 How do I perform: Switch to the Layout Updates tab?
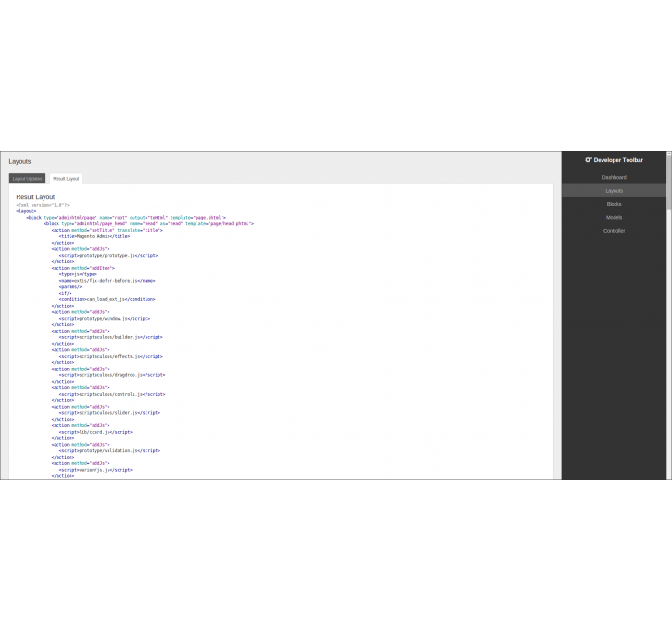click(x=27, y=178)
